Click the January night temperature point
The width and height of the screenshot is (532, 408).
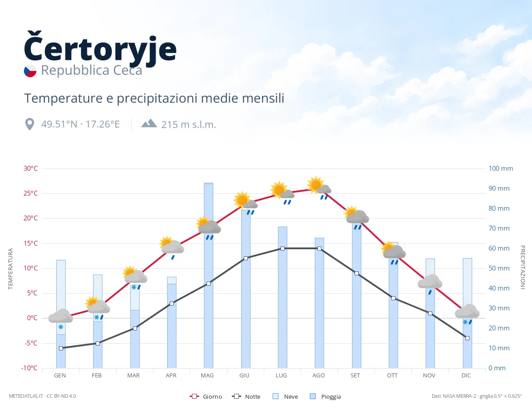click(61, 348)
